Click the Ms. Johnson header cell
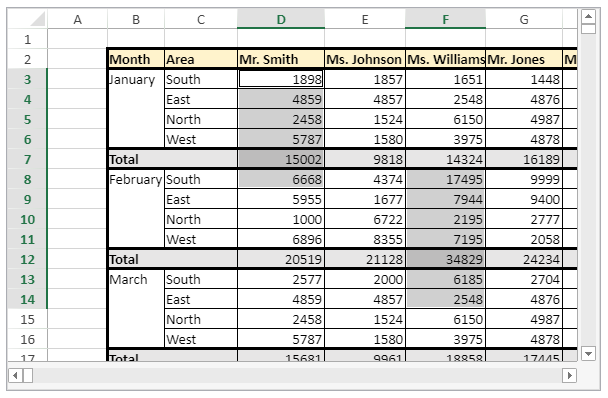This screenshot has height=398, width=608. coord(365,59)
